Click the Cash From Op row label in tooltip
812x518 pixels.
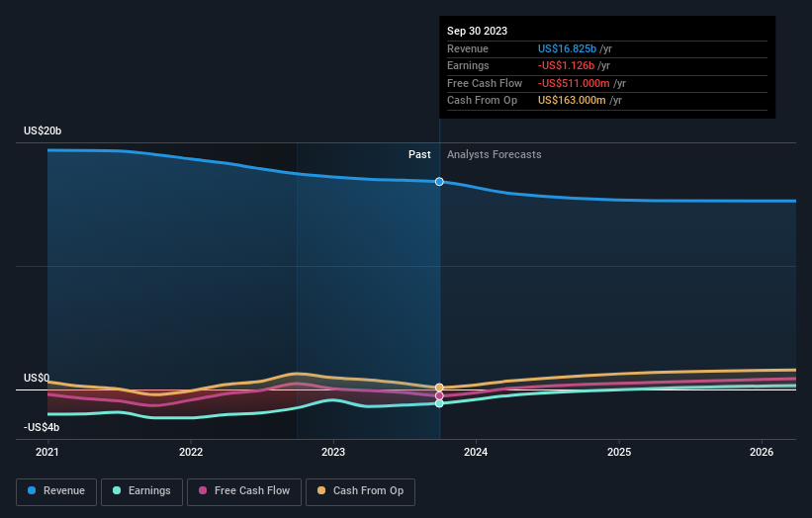482,101
